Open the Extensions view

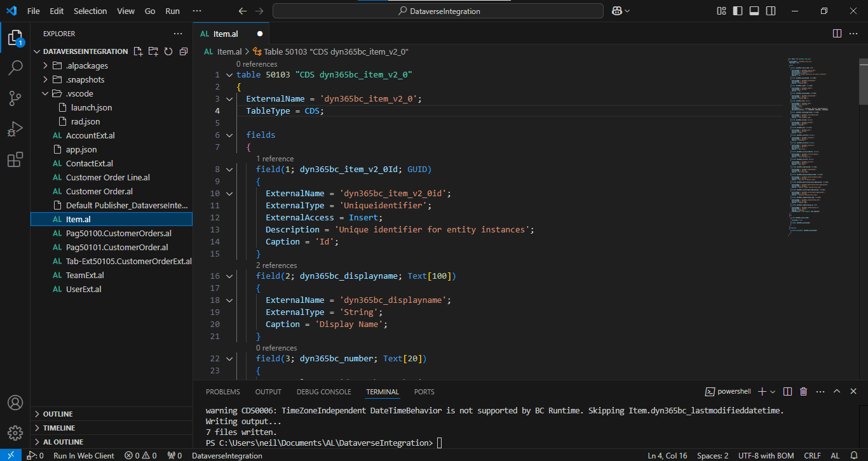[15, 160]
